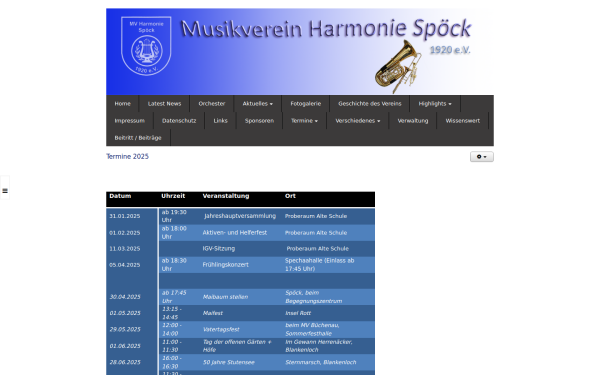The width and height of the screenshot is (600, 375).
Task: Open the Impressum page
Action: click(x=130, y=121)
